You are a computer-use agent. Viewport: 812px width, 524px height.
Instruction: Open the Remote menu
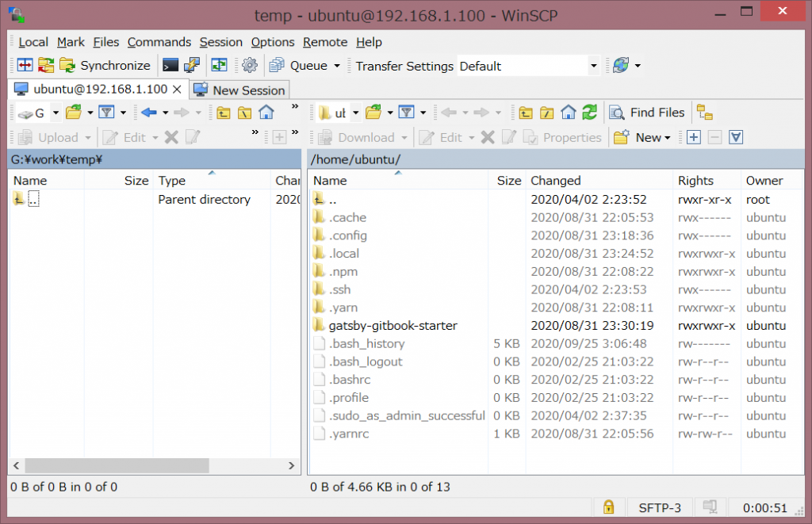(325, 42)
